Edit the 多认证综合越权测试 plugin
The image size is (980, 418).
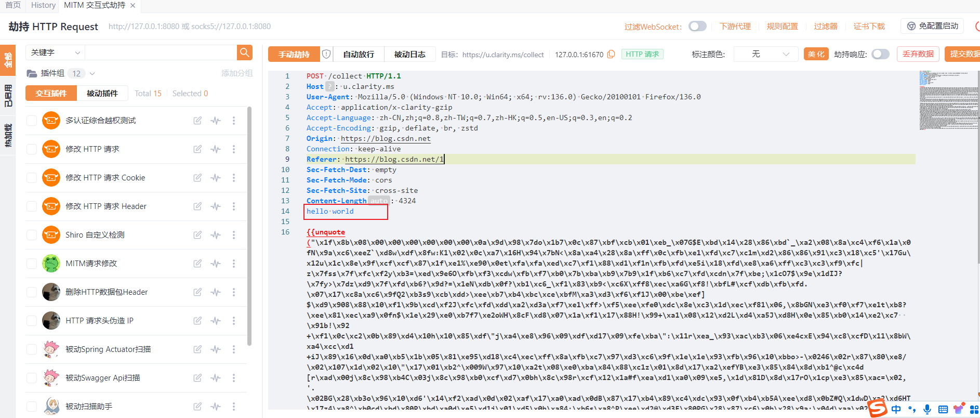point(197,121)
